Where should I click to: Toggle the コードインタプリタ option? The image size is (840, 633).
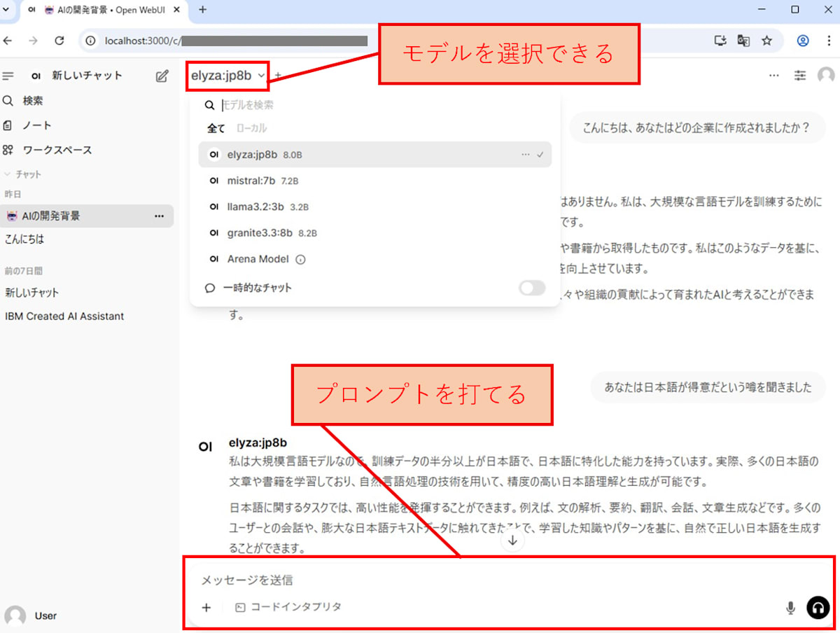click(x=288, y=607)
